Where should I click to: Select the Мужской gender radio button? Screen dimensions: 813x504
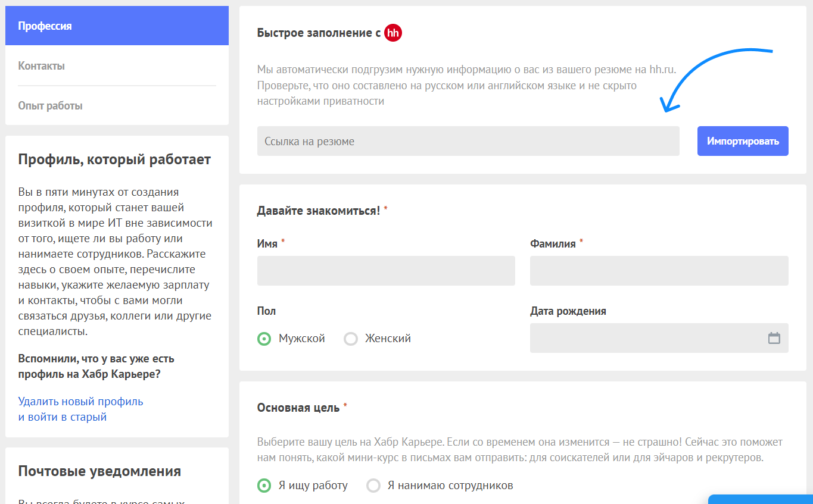tap(264, 339)
